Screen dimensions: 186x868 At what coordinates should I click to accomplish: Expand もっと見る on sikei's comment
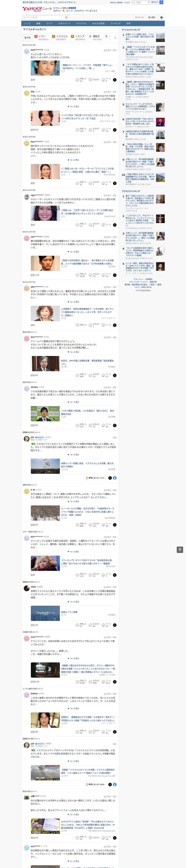73,602
